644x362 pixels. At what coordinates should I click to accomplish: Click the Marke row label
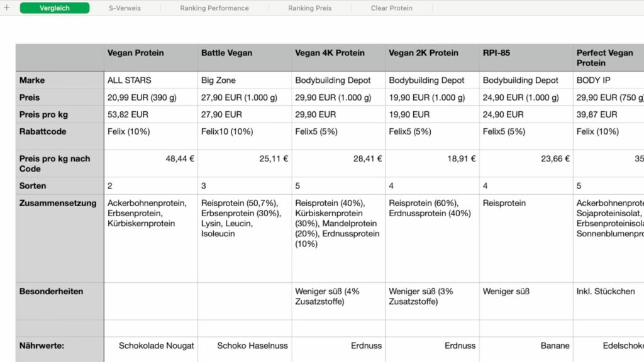pyautogui.click(x=60, y=80)
